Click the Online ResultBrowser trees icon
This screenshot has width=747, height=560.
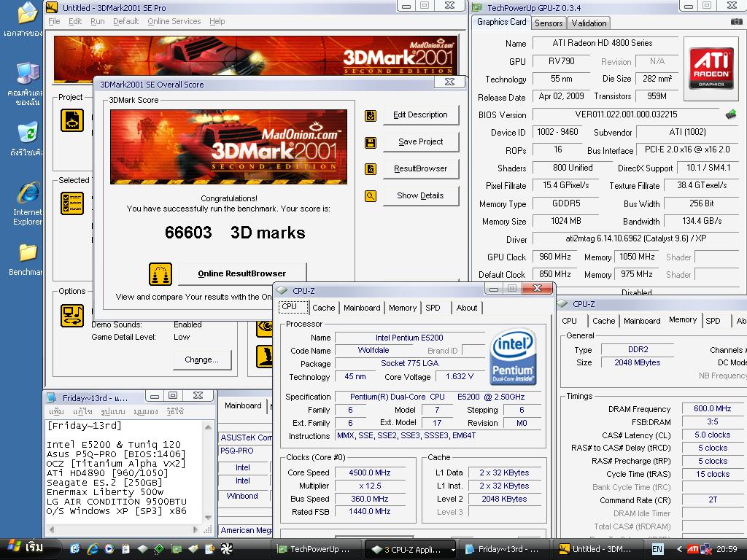click(x=160, y=274)
